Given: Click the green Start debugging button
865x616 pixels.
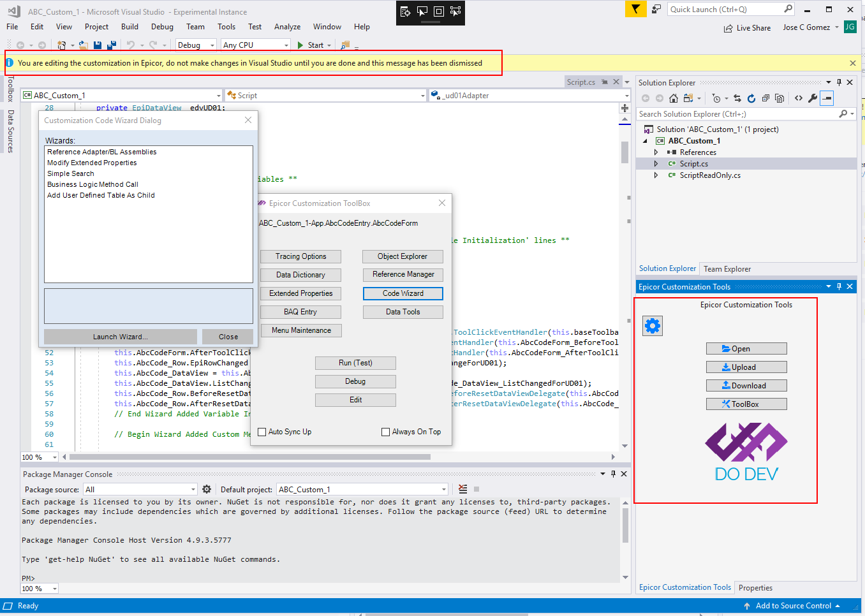Looking at the screenshot, I should 311,45.
